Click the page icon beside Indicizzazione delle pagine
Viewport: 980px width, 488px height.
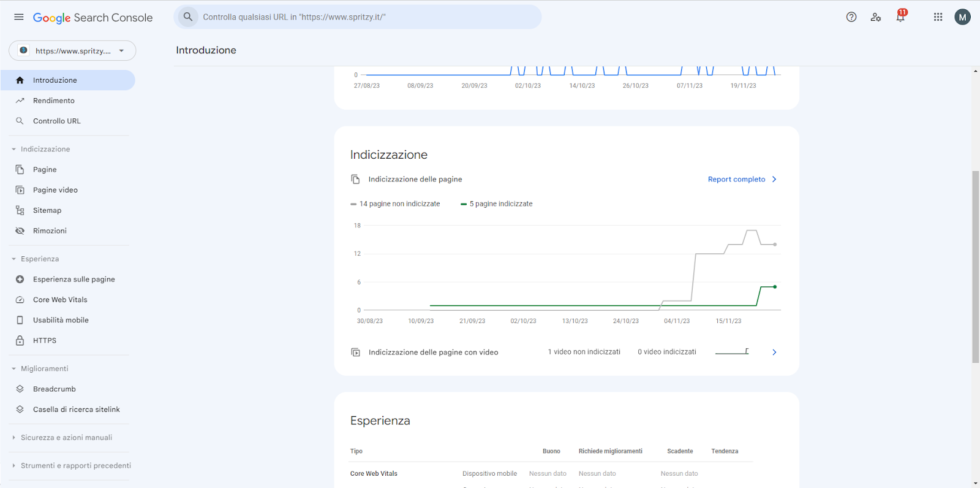(x=355, y=179)
